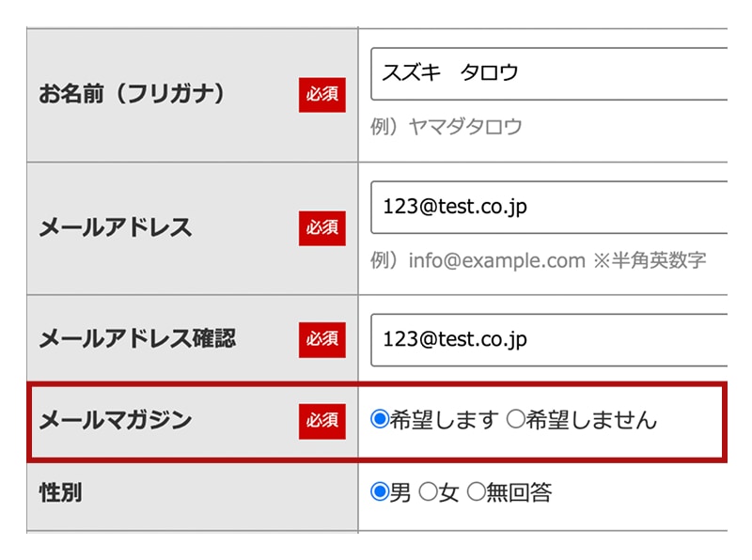Click the お名前（フリガナ） text field
The image size is (752, 560).
click(550, 73)
